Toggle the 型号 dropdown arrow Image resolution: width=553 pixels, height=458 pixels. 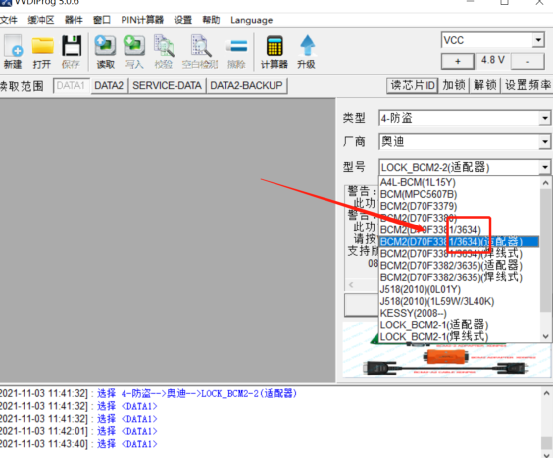pyautogui.click(x=545, y=167)
